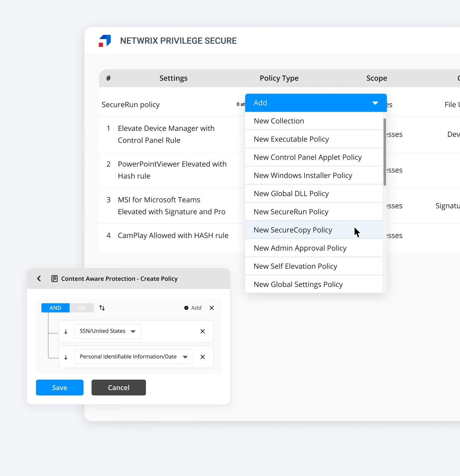This screenshot has width=460, height=476.
Task: Open the MSI for Microsoft Teams row
Action: click(x=172, y=206)
